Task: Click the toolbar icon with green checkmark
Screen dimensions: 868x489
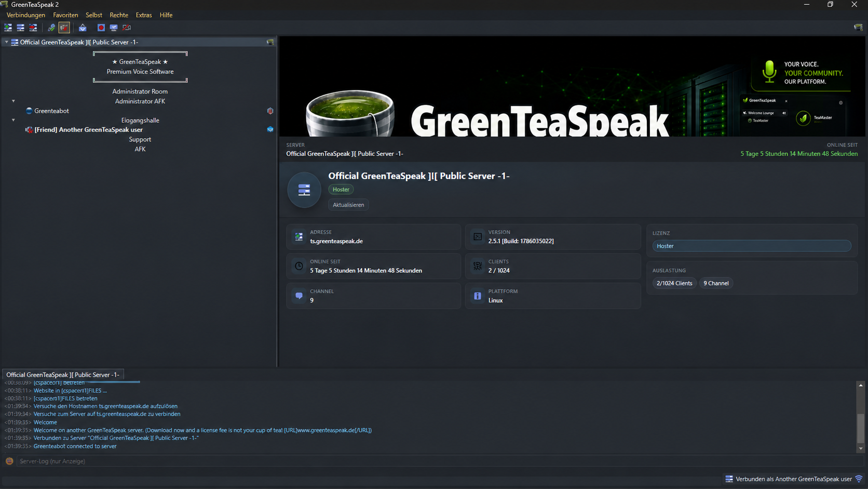Action: (x=51, y=28)
